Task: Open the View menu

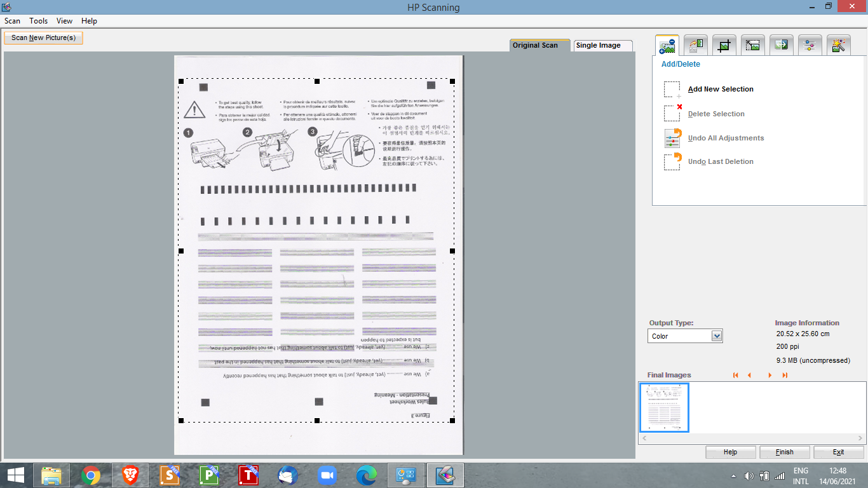Action: (x=64, y=21)
